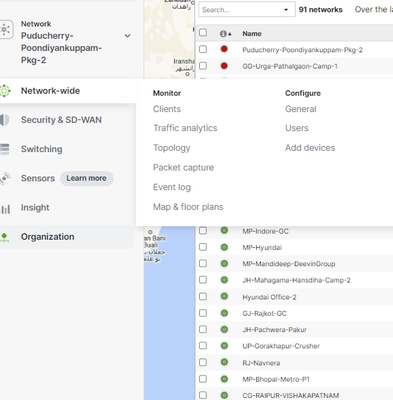393x400 pixels.
Task: Click the Organization icon in sidebar
Action: 4,237
